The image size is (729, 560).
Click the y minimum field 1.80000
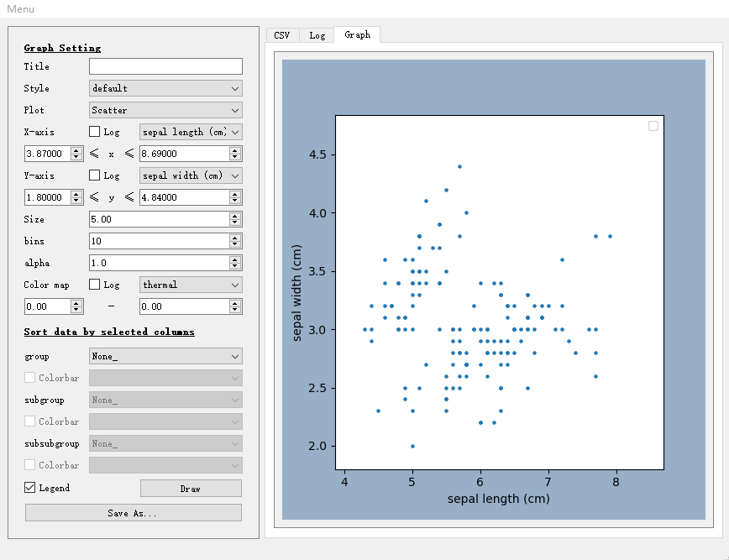[54, 197]
